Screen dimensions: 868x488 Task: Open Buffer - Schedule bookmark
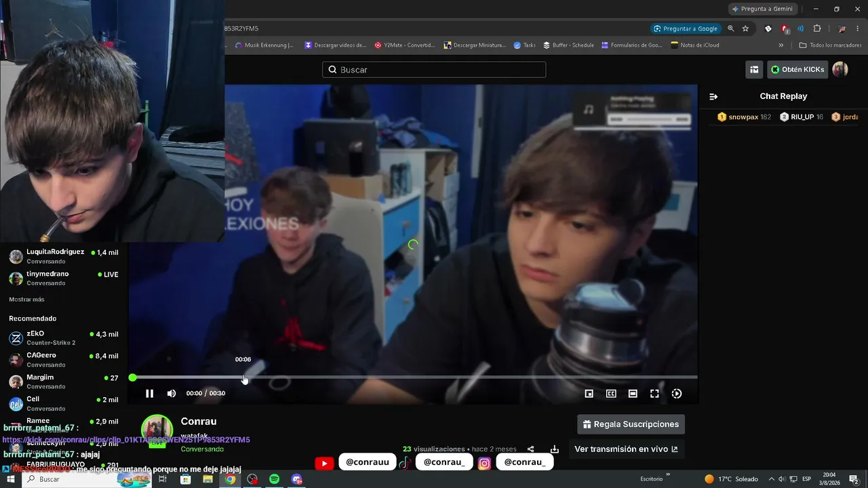[x=568, y=45]
